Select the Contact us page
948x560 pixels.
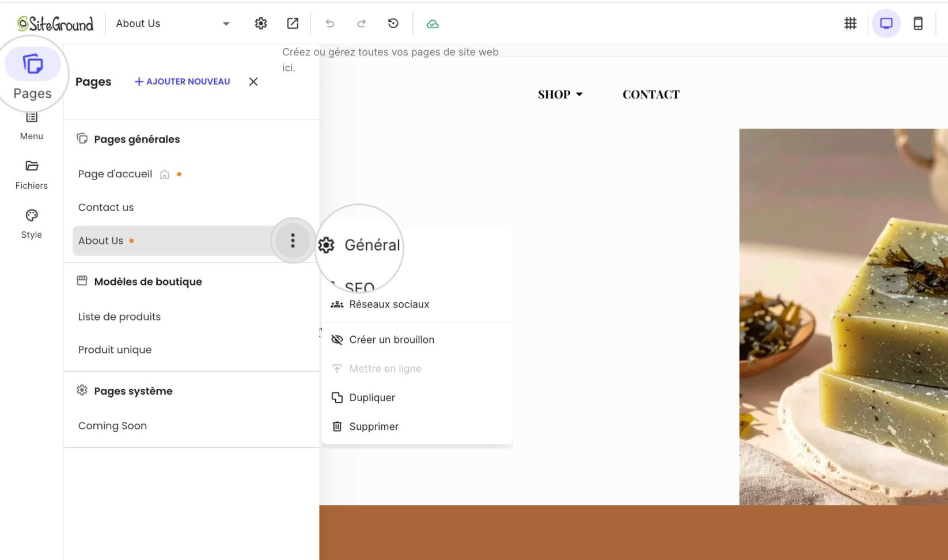tap(106, 207)
